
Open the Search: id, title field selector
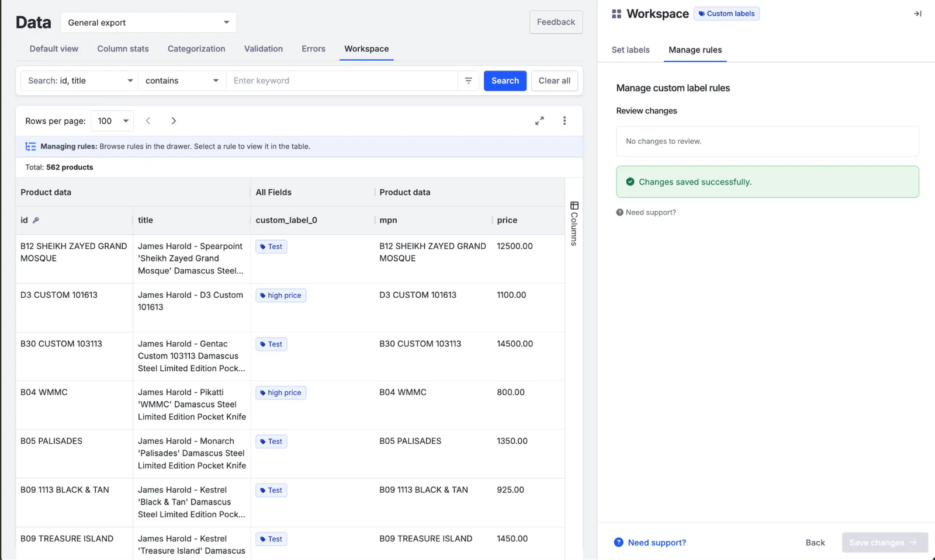79,81
